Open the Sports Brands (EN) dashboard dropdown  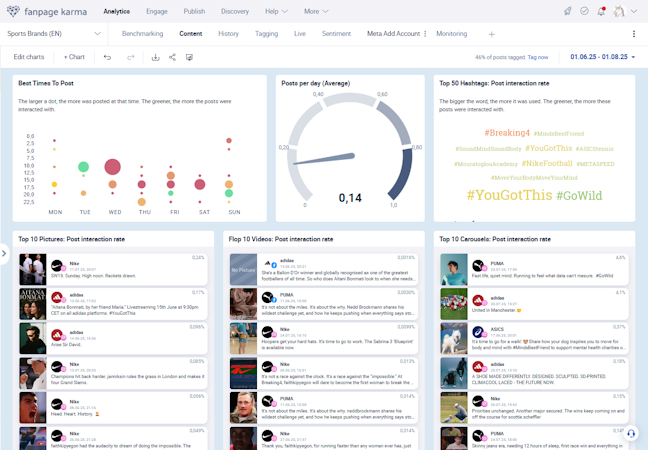tap(54, 34)
